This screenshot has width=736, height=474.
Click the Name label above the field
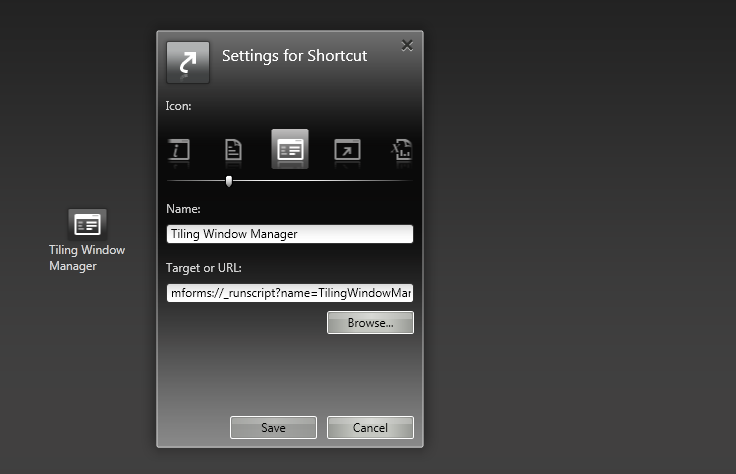(183, 209)
